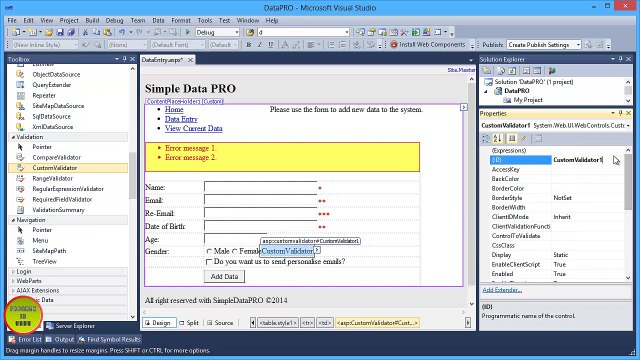Open the smart tag arrow on CustomValidator

pos(317,250)
